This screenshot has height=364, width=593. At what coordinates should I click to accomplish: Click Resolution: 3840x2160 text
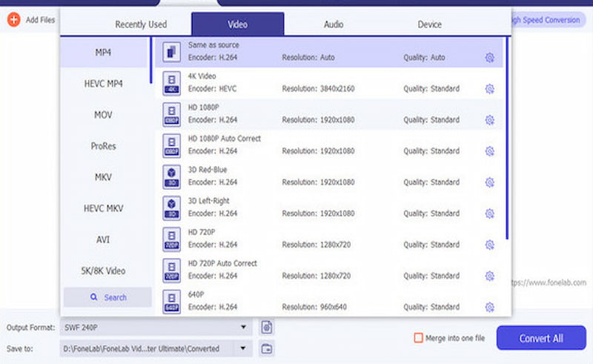tap(319, 89)
